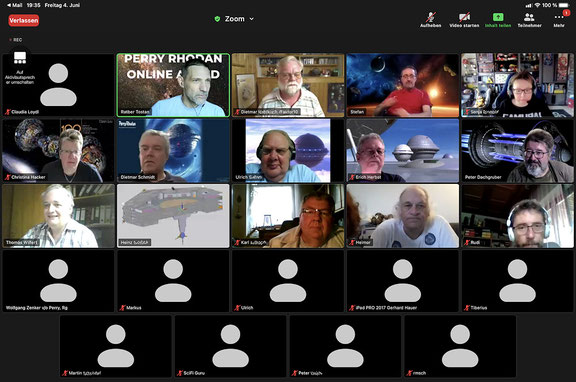This screenshot has height=382, width=576.
Task: Select Christina Hacker's video tile
Action: tap(58, 151)
